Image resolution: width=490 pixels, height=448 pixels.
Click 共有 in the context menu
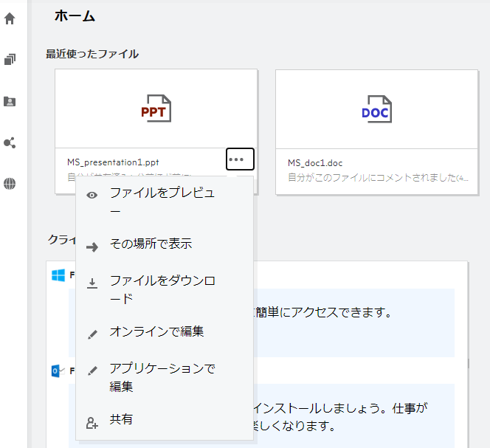click(x=121, y=420)
